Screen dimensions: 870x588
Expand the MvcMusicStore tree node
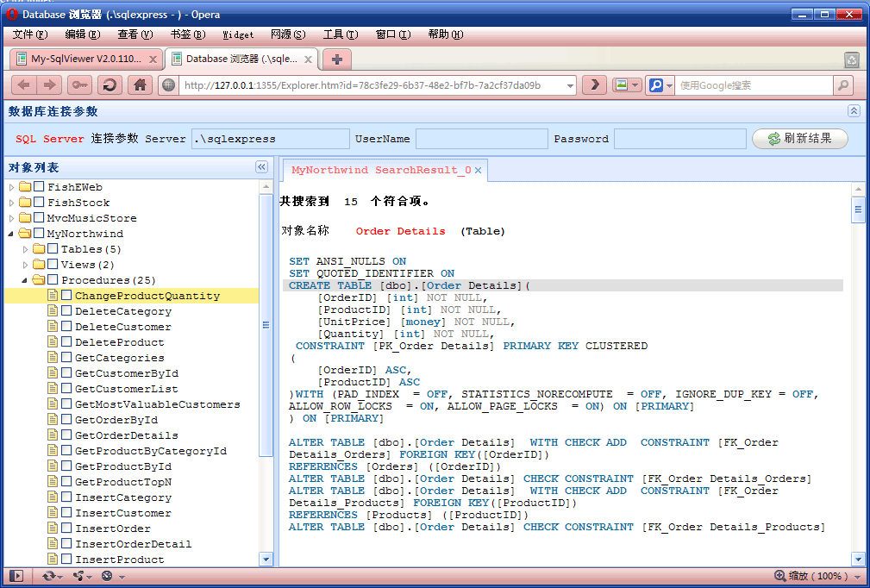pos(12,218)
